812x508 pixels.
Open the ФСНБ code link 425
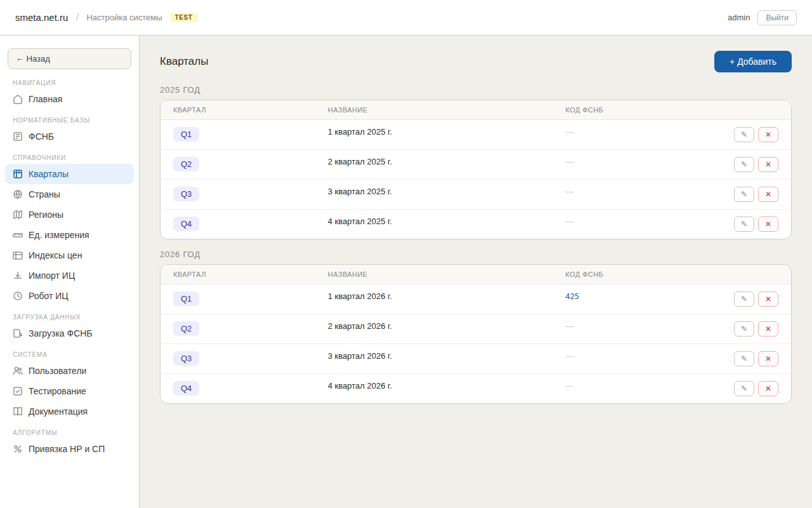[x=572, y=297]
